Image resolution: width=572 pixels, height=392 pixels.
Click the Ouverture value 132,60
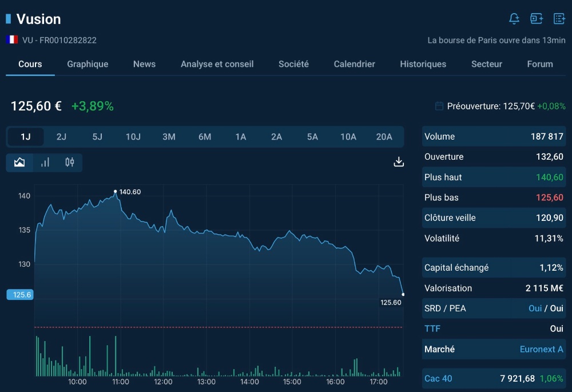click(x=549, y=157)
